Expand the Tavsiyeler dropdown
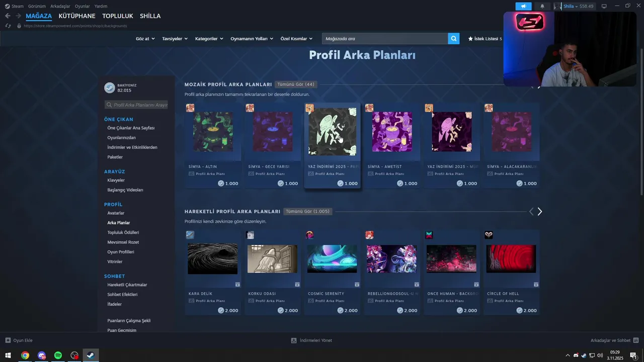 (175, 39)
